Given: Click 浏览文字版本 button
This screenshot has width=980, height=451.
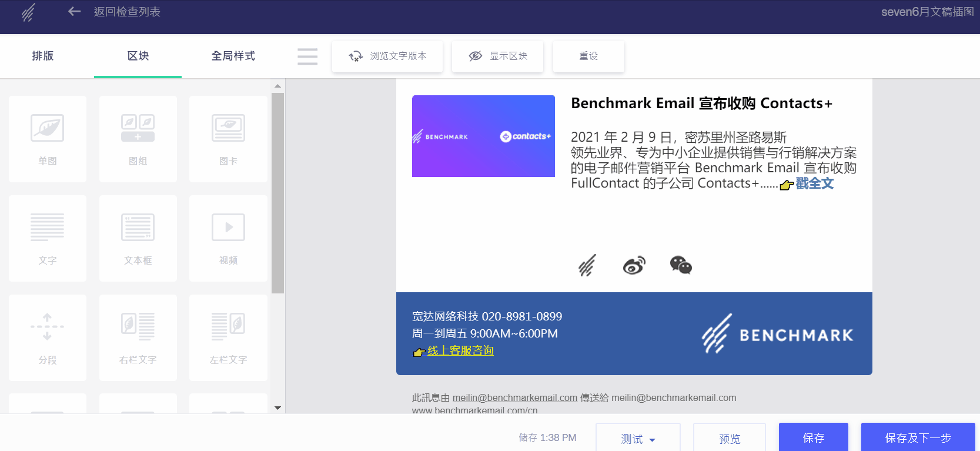Looking at the screenshot, I should point(387,56).
